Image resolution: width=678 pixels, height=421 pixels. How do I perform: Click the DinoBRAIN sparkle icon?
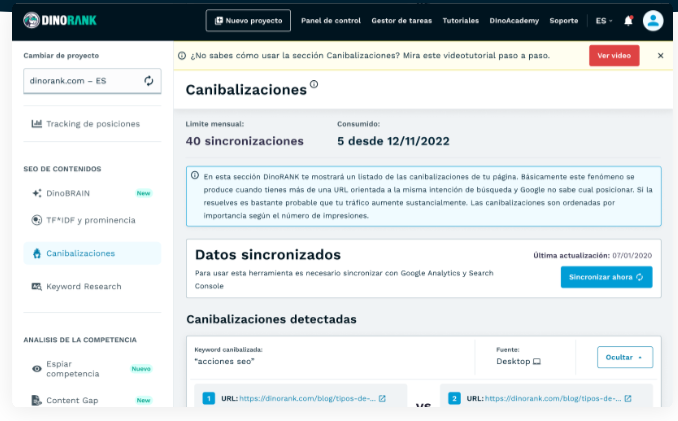click(x=37, y=193)
